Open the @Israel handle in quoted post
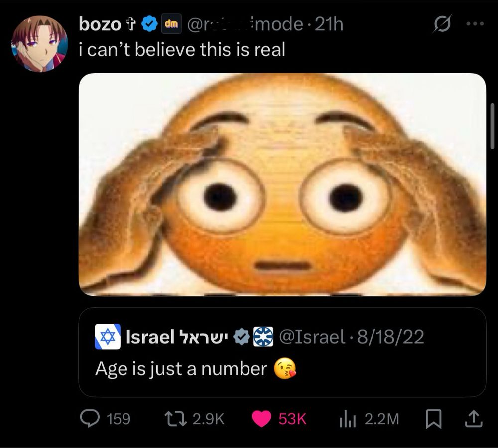Screen dimensions: 498x448 (312, 337)
